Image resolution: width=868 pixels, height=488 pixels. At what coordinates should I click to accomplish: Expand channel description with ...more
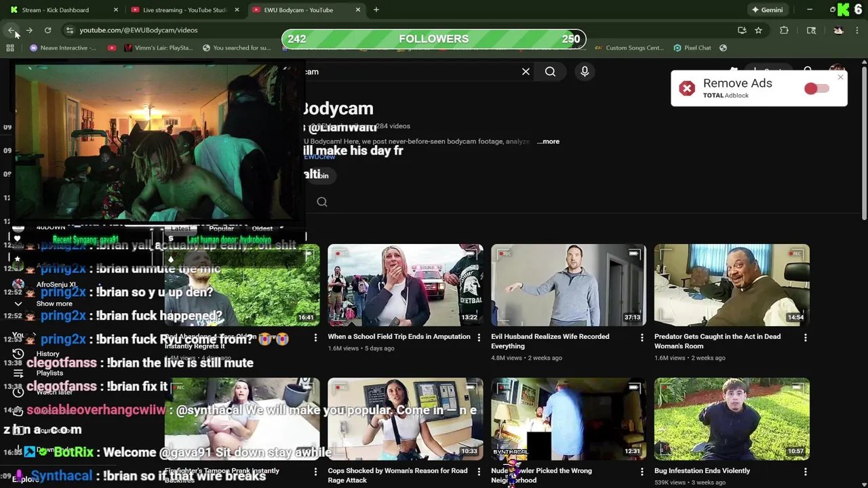coord(548,141)
